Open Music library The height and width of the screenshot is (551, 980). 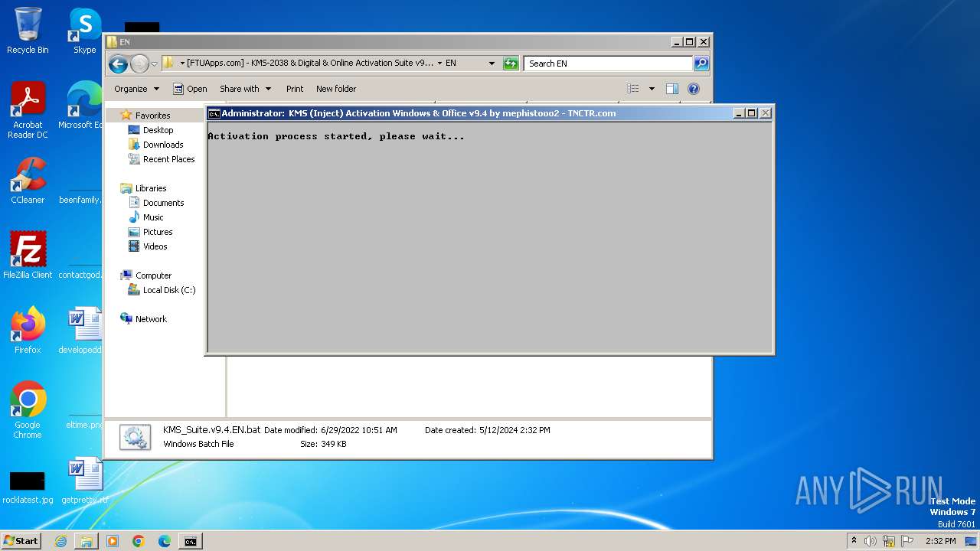pos(153,217)
